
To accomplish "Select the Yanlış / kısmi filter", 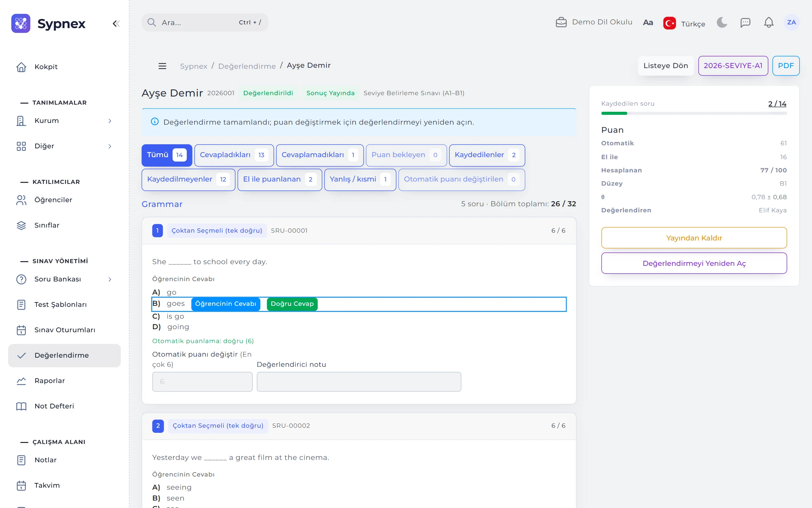I will coord(360,179).
